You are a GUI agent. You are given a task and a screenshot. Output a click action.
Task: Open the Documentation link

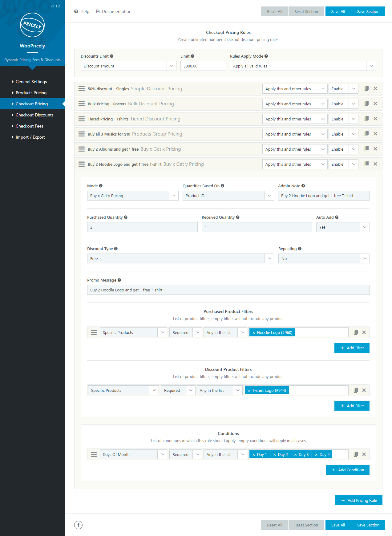(x=114, y=11)
